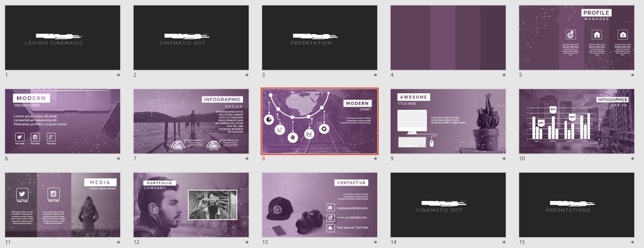Select the Awesome Title cactus slide
The height and width of the screenshot is (248, 644).
click(x=448, y=121)
